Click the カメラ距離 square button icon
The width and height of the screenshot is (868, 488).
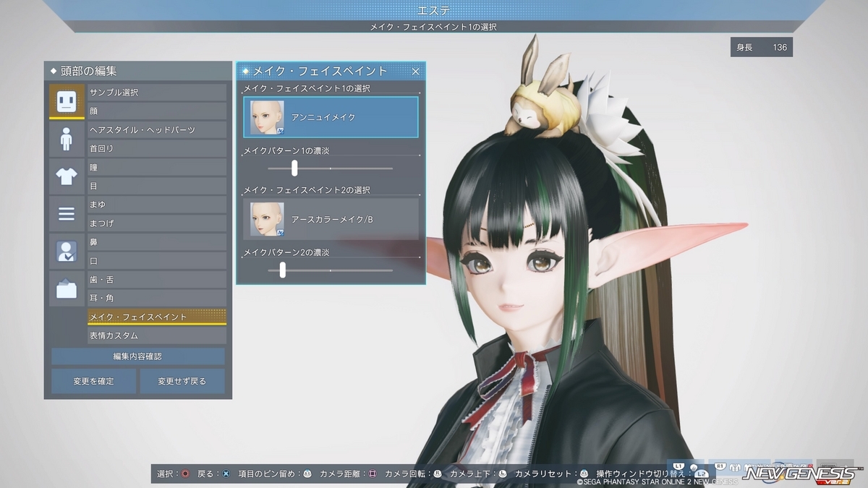click(x=373, y=474)
